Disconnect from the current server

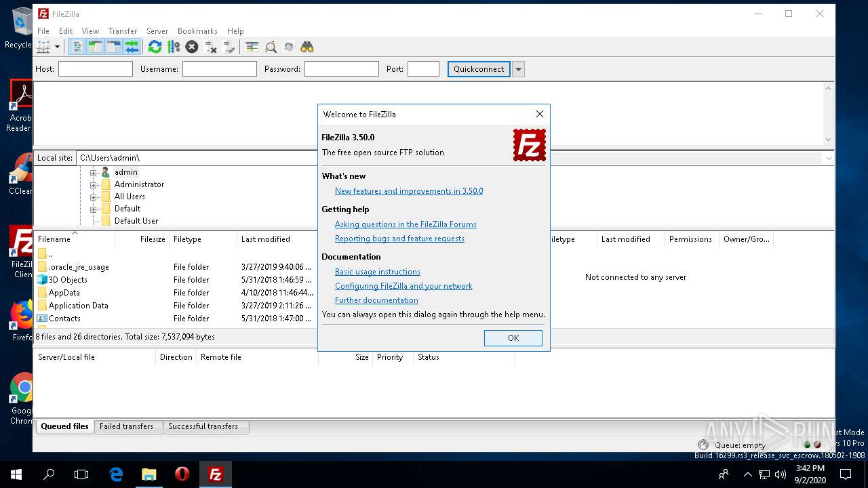210,47
